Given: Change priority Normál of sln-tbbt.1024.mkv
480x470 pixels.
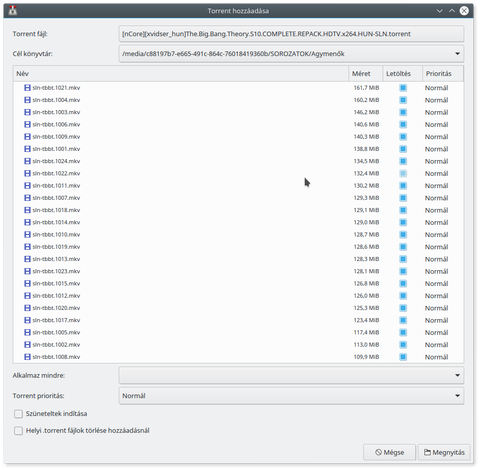Looking at the screenshot, I should click(436, 161).
